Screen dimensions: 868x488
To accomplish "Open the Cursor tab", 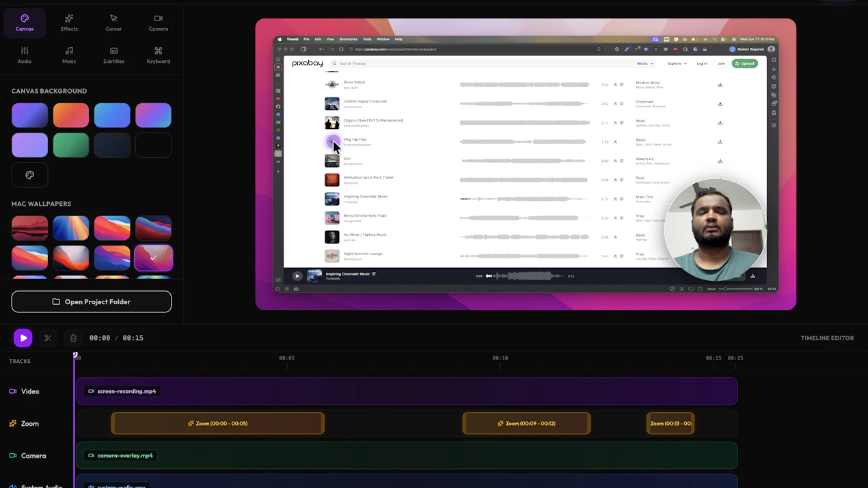I will tap(113, 23).
